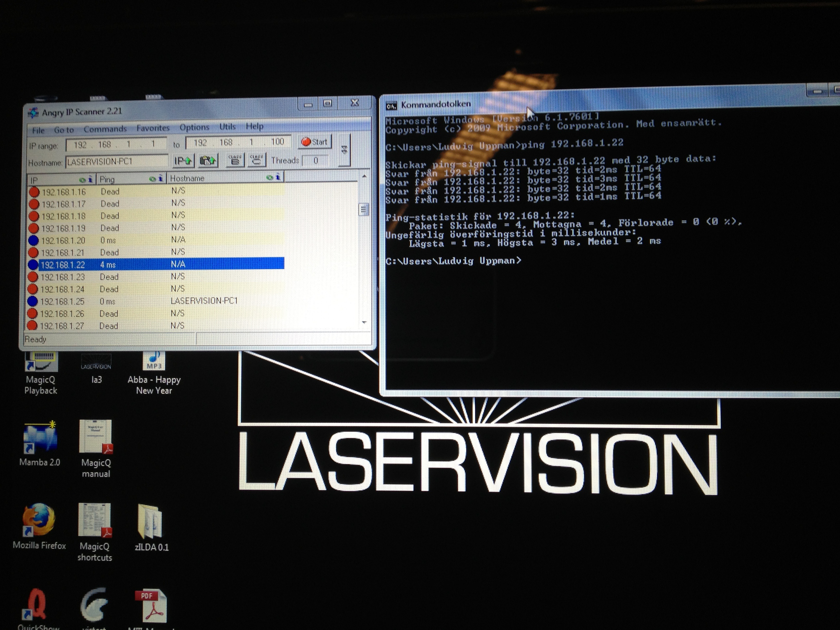Open the Utils menu
The image size is (840, 630).
click(227, 126)
